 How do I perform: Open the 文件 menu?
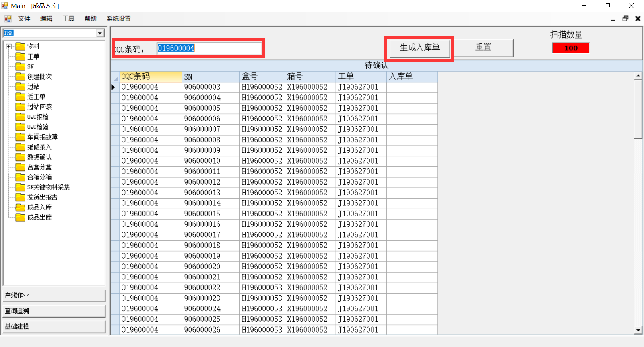point(24,18)
